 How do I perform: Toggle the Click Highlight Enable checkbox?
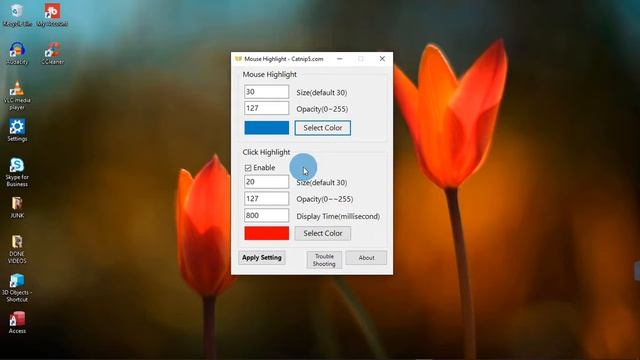(248, 168)
